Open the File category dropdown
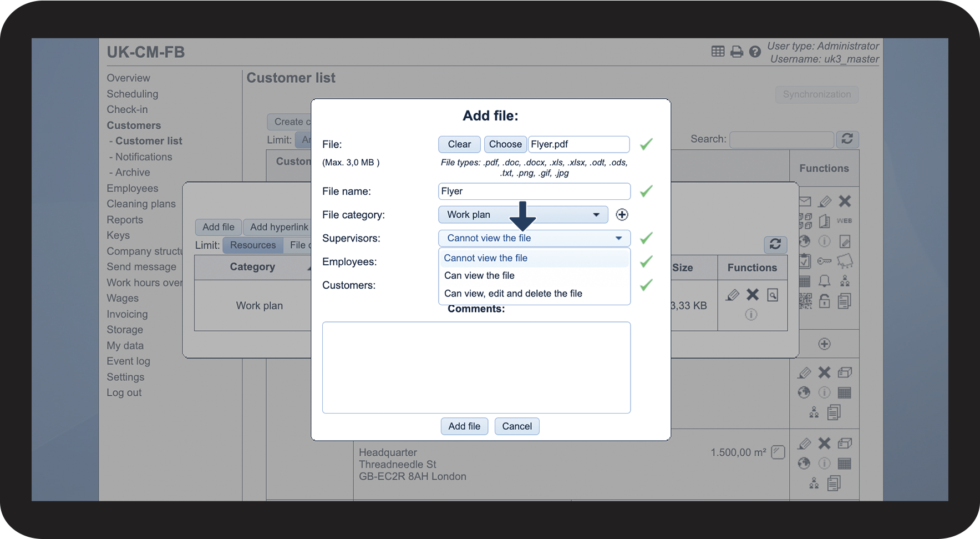980x539 pixels. pos(523,215)
